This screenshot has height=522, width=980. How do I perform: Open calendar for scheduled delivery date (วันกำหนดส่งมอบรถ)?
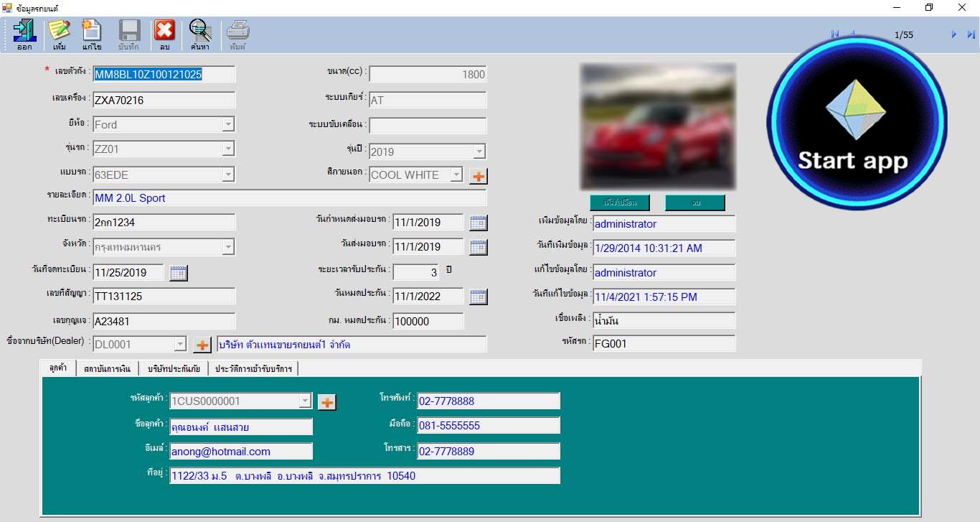tap(479, 223)
